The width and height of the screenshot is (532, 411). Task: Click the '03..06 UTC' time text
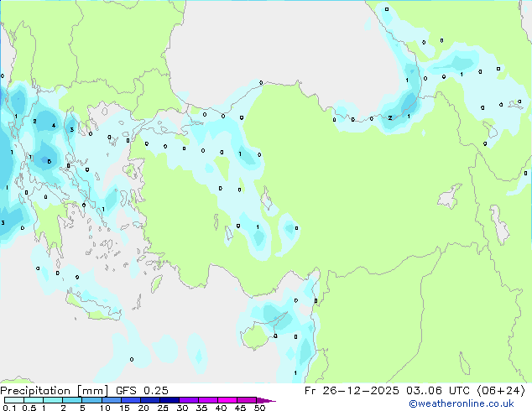438,391
